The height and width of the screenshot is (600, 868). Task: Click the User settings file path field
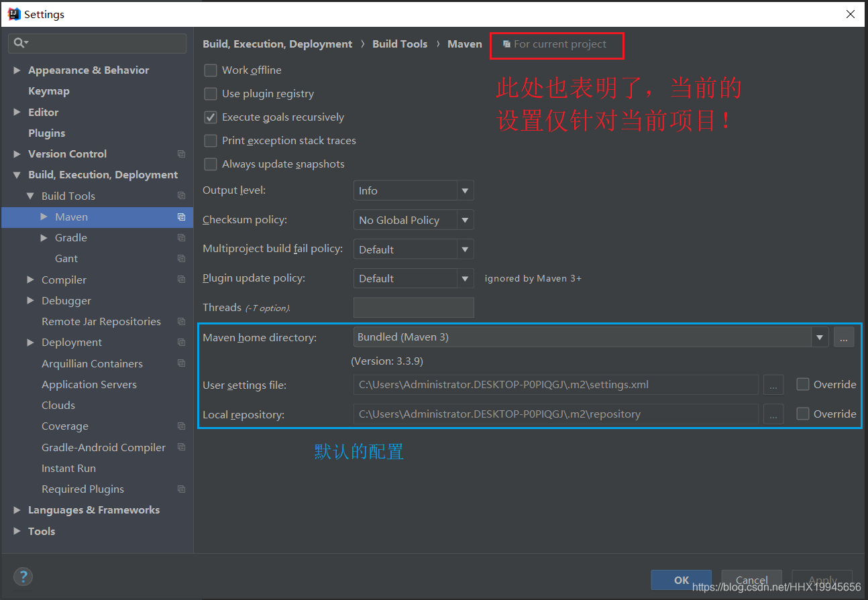556,385
